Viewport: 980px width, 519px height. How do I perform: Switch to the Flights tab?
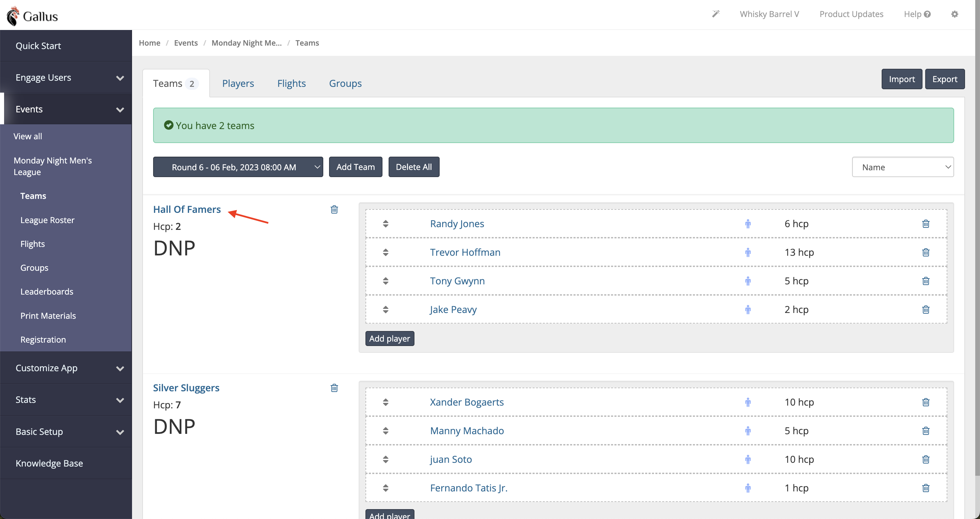[x=291, y=83]
